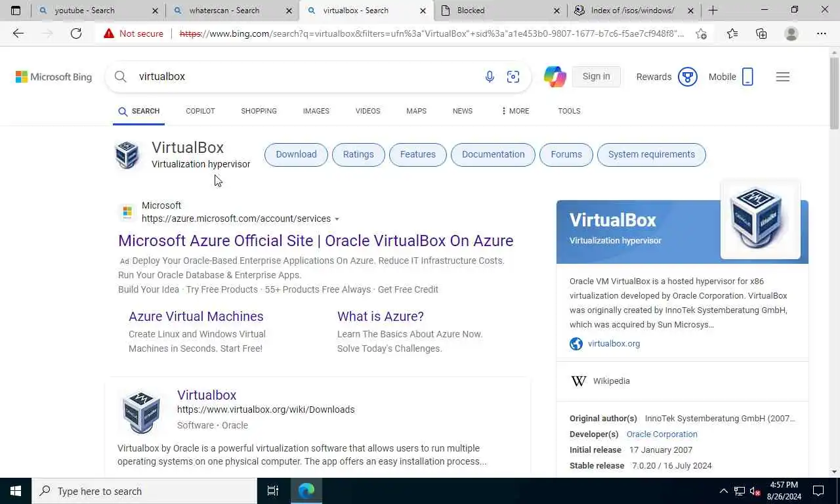Open Microsoft Azure Official Site ad link
This screenshot has height=504, width=840.
coord(316,241)
